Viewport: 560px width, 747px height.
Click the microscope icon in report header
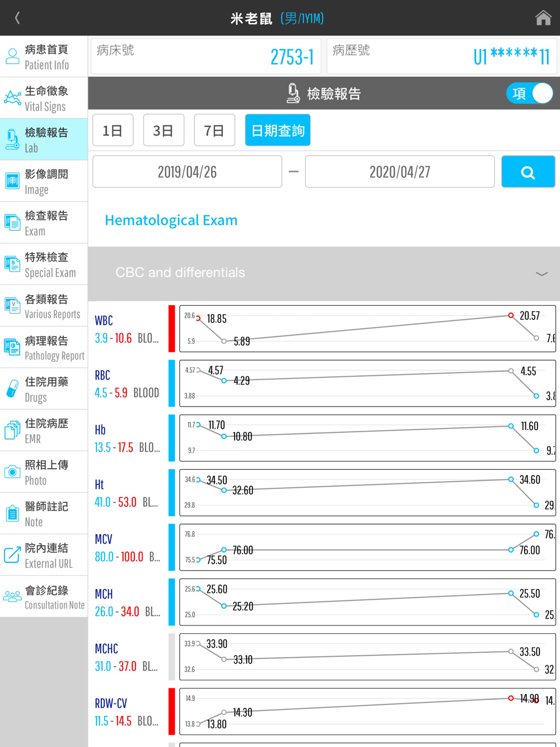click(293, 94)
